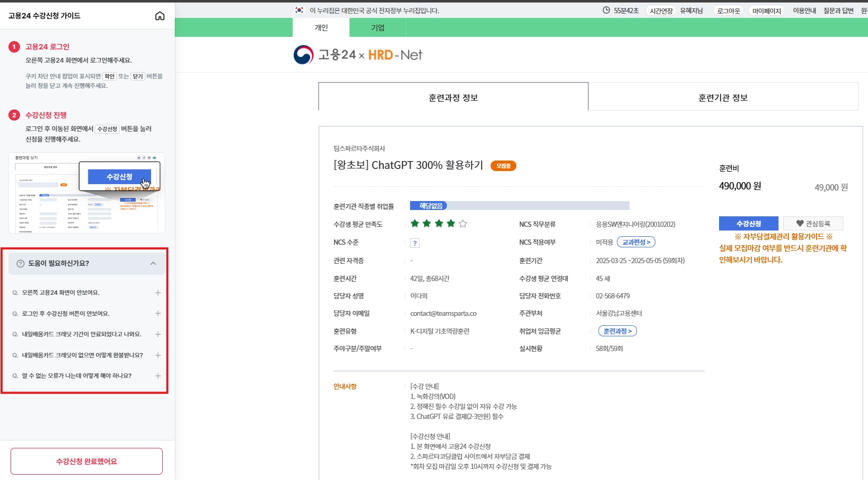Image resolution: width=868 pixels, height=480 pixels.
Task: Open the 수강신청 guide preview image
Action: pos(87,193)
